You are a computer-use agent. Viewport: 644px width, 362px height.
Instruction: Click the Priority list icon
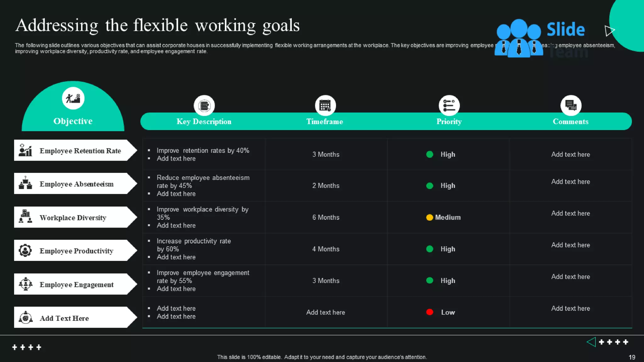pyautogui.click(x=449, y=106)
